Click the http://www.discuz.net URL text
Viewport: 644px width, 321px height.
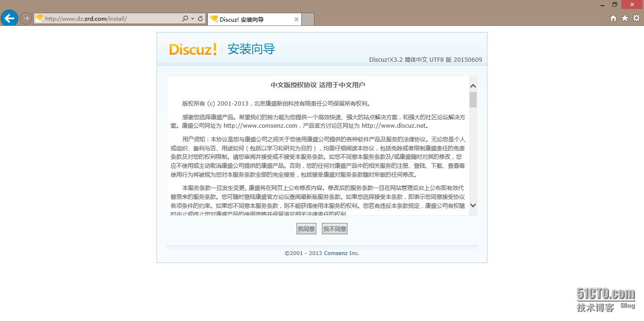(x=394, y=126)
